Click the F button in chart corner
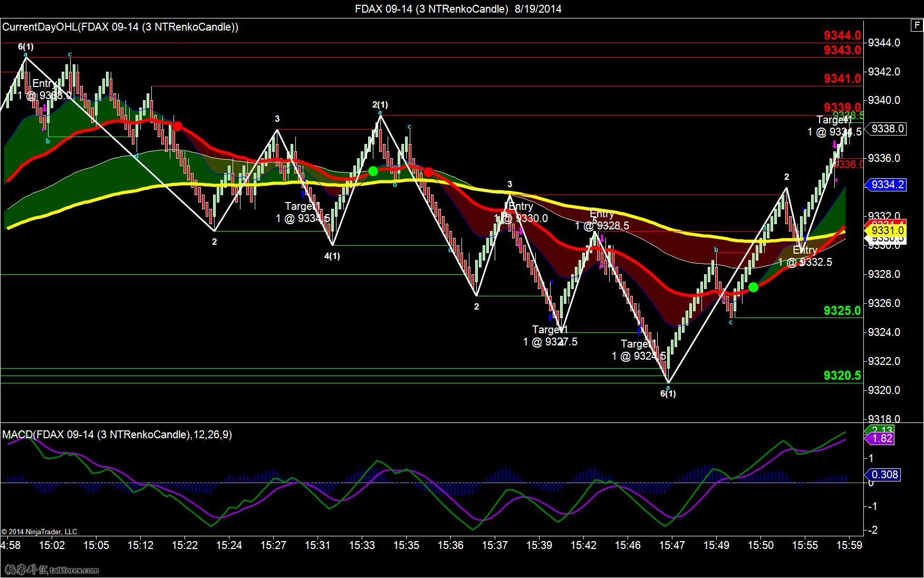 pos(917,25)
